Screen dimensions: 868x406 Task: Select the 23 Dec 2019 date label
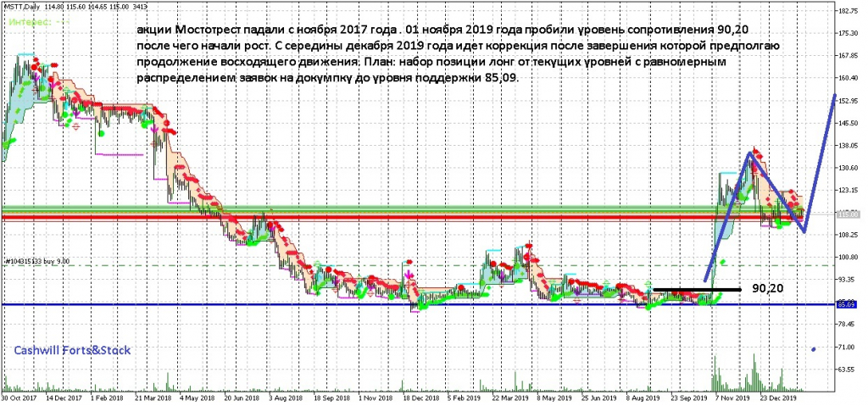coord(779,397)
